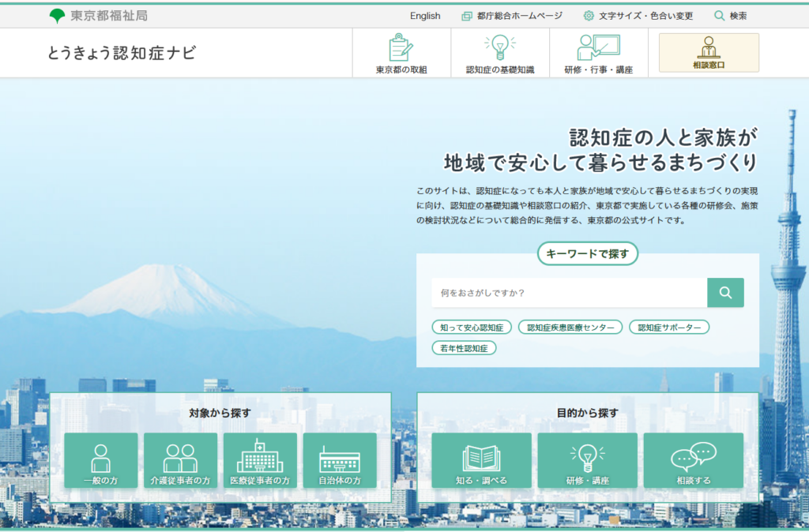This screenshot has height=532, width=809.
Task: Open 都庁総合ホームページ link
Action: (512, 16)
